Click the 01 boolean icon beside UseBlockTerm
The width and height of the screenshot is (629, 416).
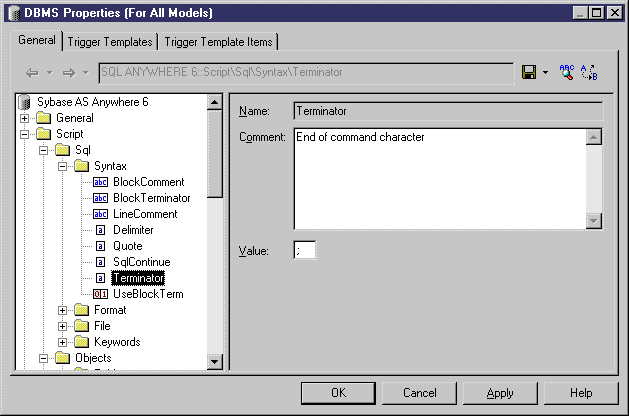100,294
